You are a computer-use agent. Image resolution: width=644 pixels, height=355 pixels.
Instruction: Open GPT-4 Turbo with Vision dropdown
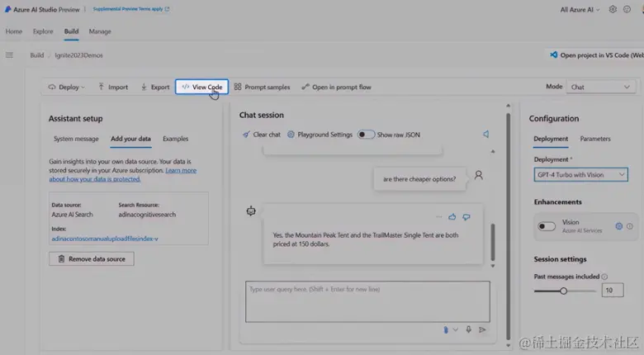coord(580,175)
